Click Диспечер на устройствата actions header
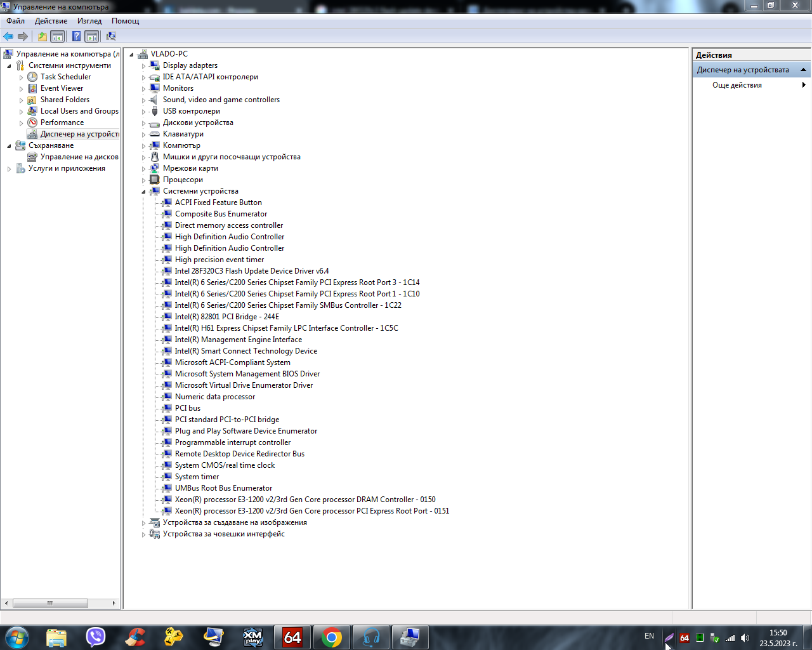 (743, 70)
